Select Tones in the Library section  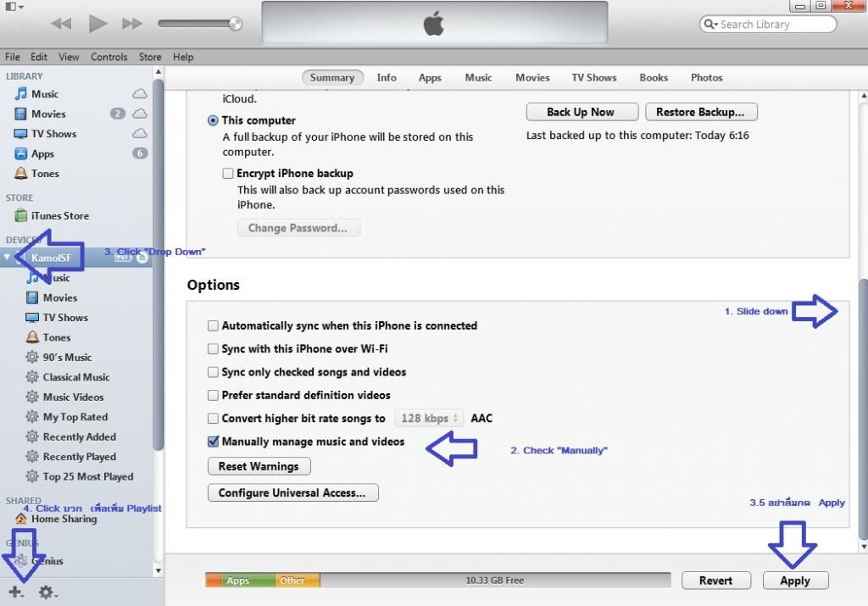click(45, 174)
